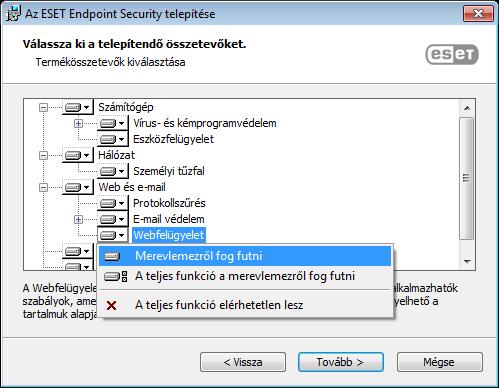Click feature icon next to Vírus- és kémprogramvédelem
Viewport: 499px width, 388px height.
[x=113, y=123]
